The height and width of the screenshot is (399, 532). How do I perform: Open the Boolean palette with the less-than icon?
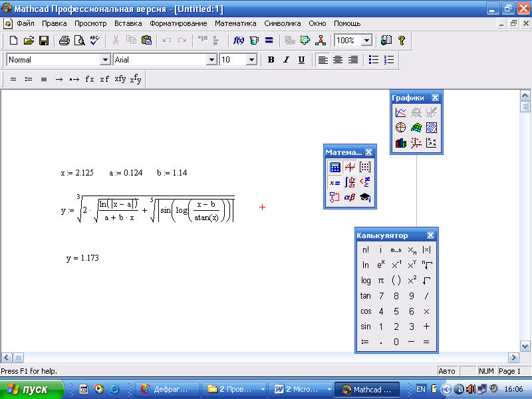(365, 182)
